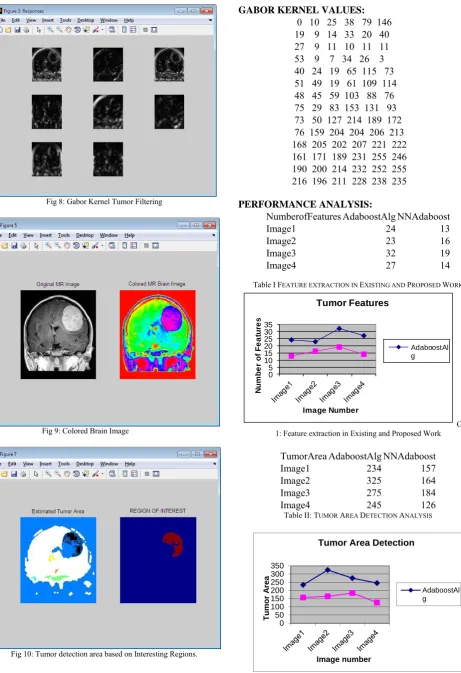Viewport: 461px width, 673px height.
Task: Insert Legend icon in Figure 3 toolbar
Action: pos(133,30)
